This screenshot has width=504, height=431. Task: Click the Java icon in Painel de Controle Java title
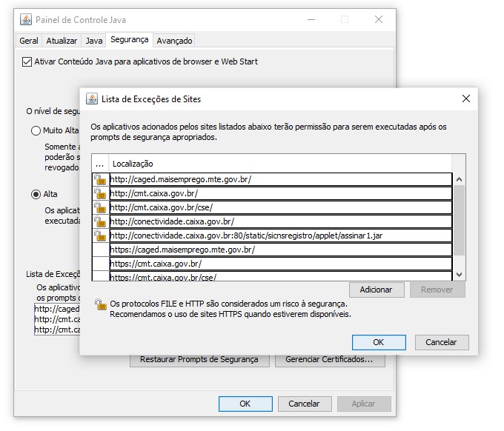[x=26, y=19]
